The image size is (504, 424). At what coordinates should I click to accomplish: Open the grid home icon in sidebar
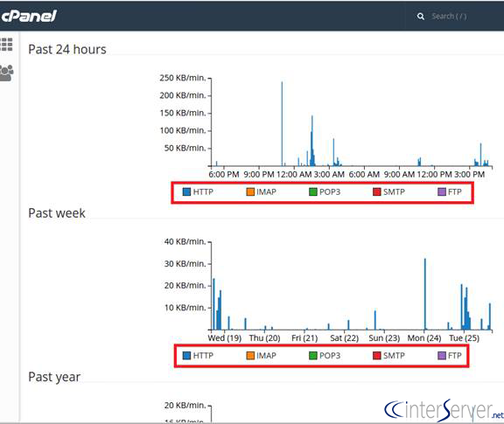coord(6,45)
